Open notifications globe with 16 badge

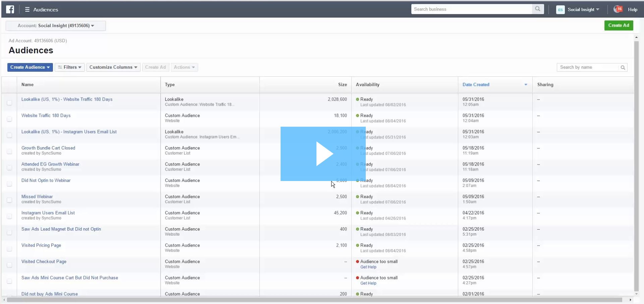[x=618, y=9]
